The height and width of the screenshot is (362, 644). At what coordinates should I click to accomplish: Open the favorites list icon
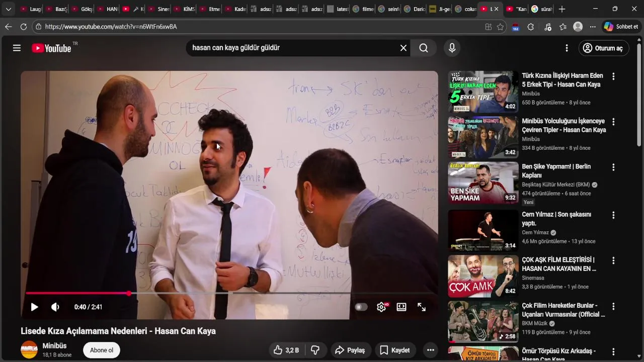pyautogui.click(x=562, y=27)
